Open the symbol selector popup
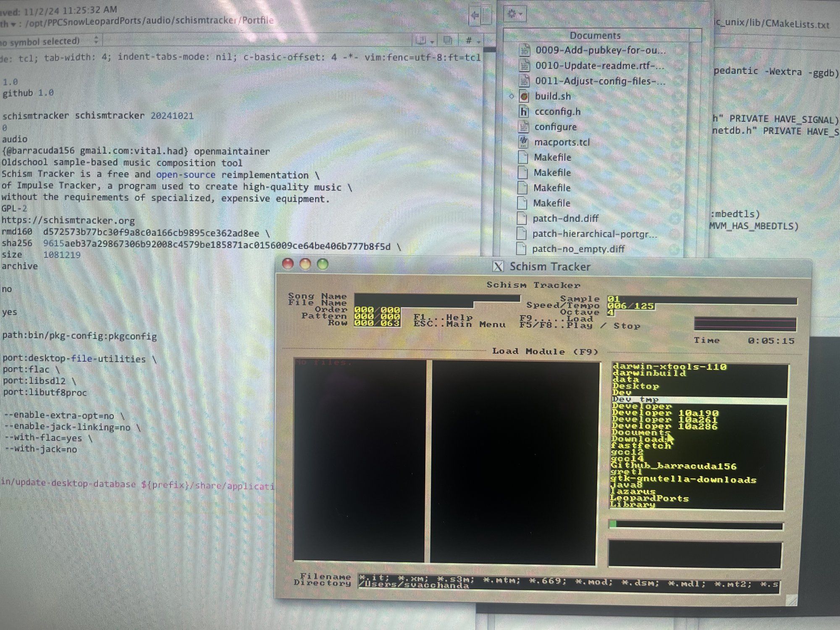The image size is (840, 630). pyautogui.click(x=50, y=41)
